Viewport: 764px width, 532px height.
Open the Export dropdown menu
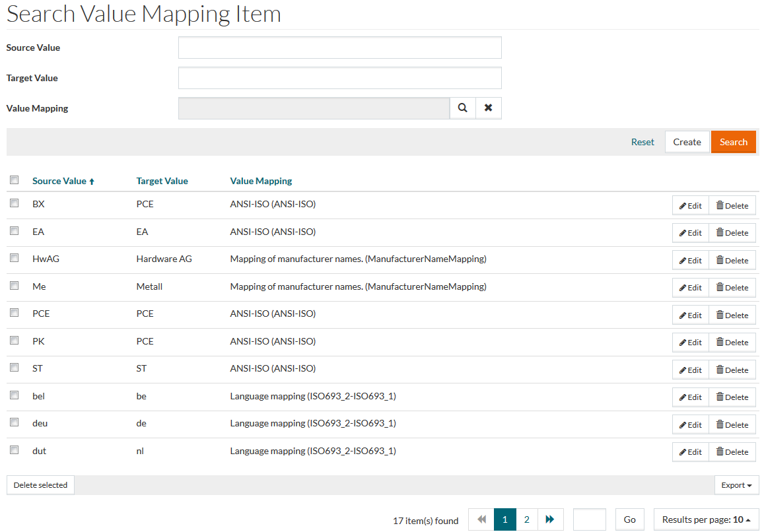736,485
